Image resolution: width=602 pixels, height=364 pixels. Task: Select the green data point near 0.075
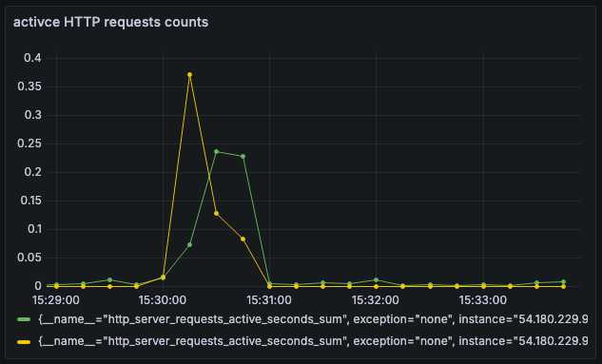189,244
